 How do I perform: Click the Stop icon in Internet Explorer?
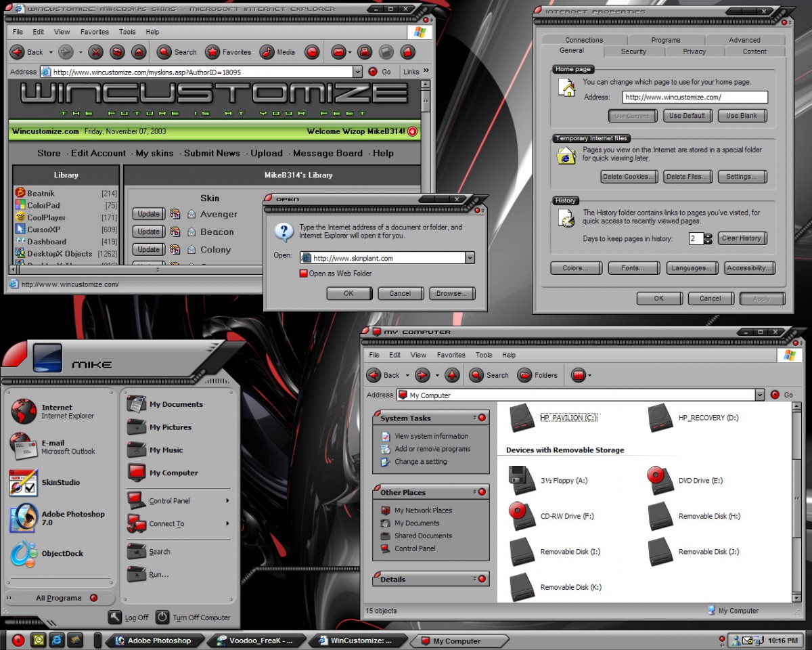[96, 52]
